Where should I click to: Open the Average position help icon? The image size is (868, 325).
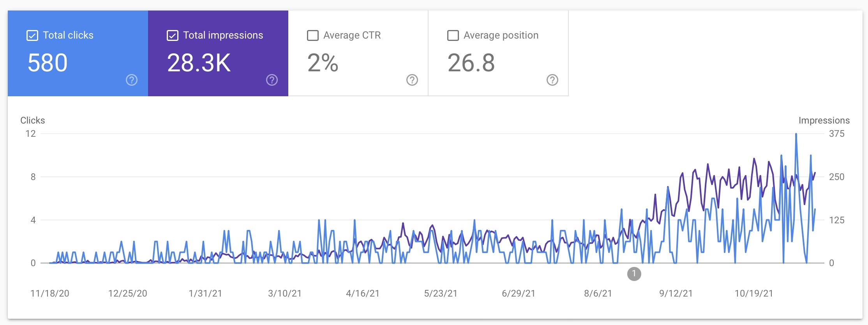click(x=552, y=80)
